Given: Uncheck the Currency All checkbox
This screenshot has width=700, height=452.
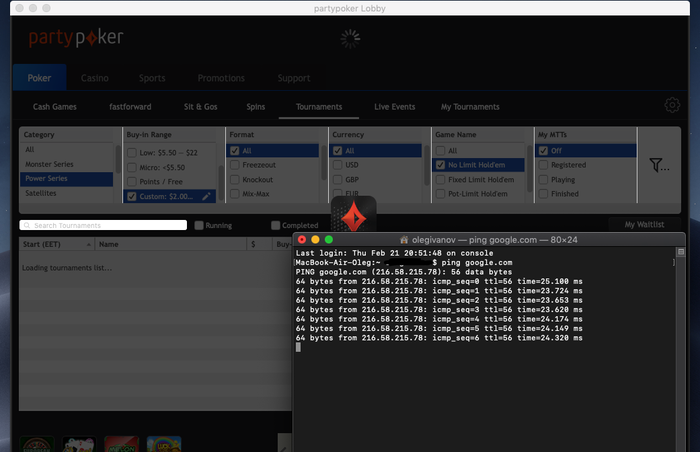Looking at the screenshot, I should pyautogui.click(x=338, y=151).
